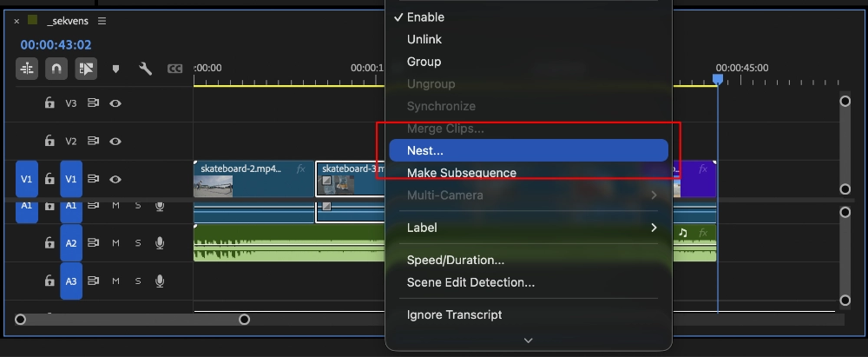Toggle linked selection button
This screenshot has height=357, width=868.
point(86,69)
